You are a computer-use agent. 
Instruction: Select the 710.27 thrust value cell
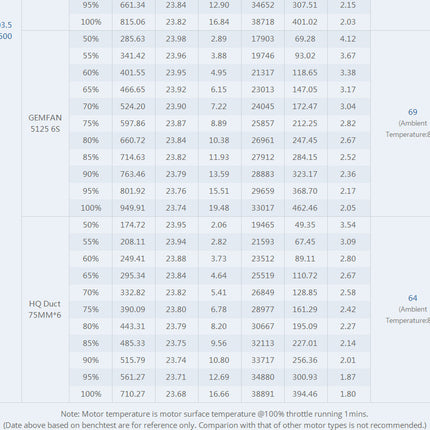click(x=133, y=394)
